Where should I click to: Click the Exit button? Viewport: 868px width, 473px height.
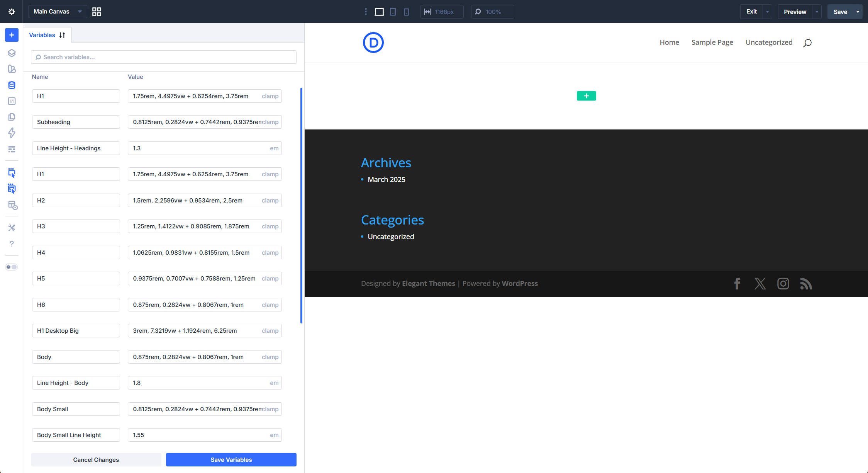[751, 12]
